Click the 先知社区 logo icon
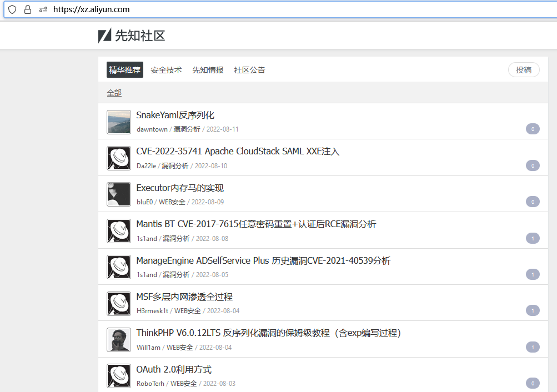Screen dimensions: 557x392 click(104, 36)
